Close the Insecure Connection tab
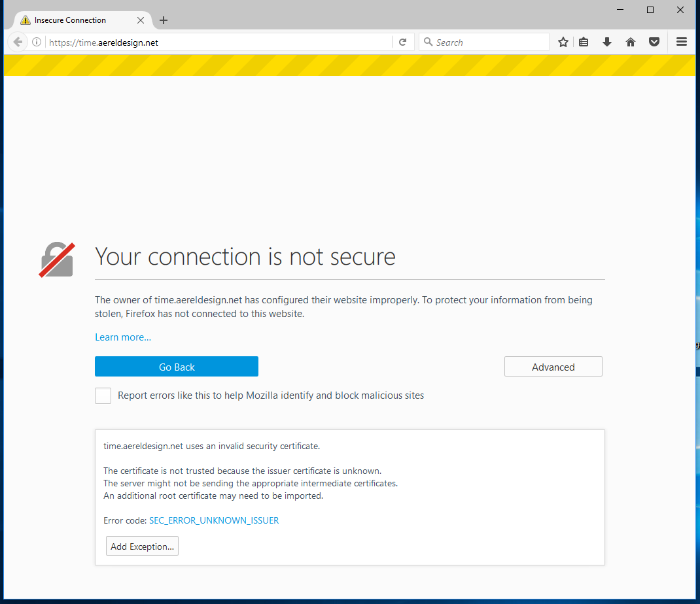The image size is (700, 604). coord(141,20)
